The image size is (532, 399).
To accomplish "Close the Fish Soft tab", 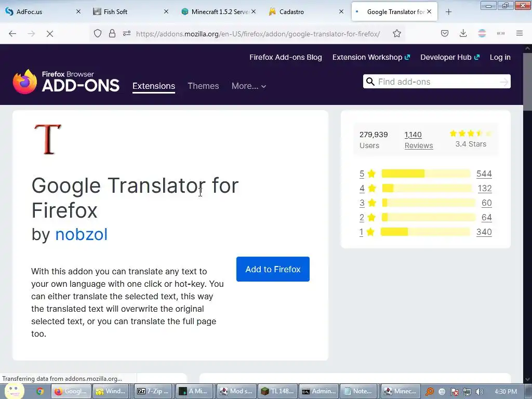I will click(166, 11).
